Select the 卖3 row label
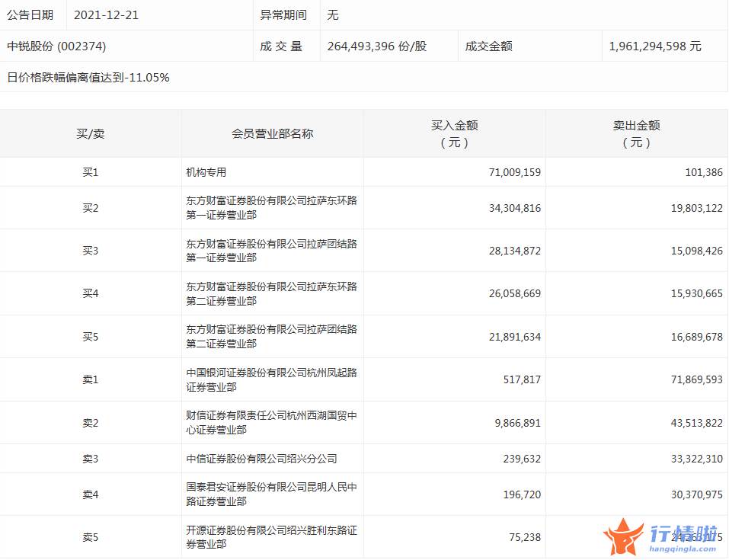 click(x=90, y=459)
